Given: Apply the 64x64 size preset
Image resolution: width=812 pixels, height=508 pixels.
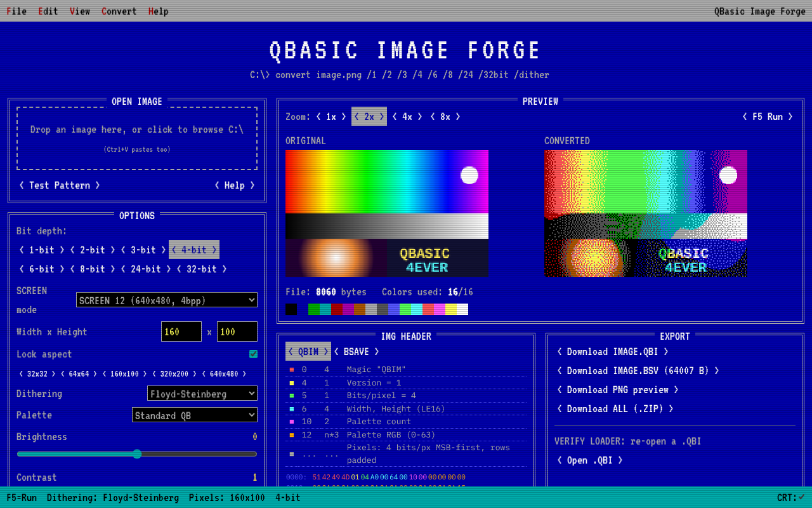Looking at the screenshot, I should [x=79, y=374].
